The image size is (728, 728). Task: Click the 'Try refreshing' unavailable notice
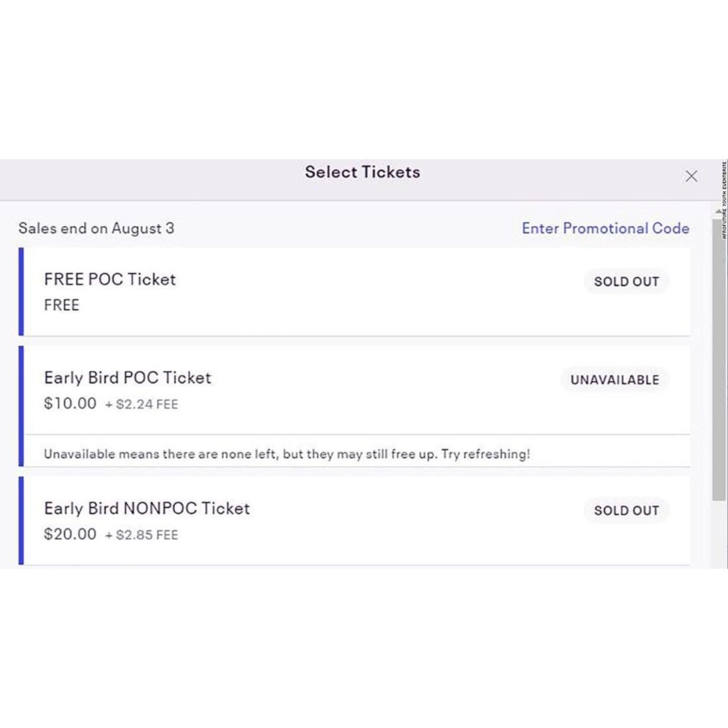click(x=287, y=454)
